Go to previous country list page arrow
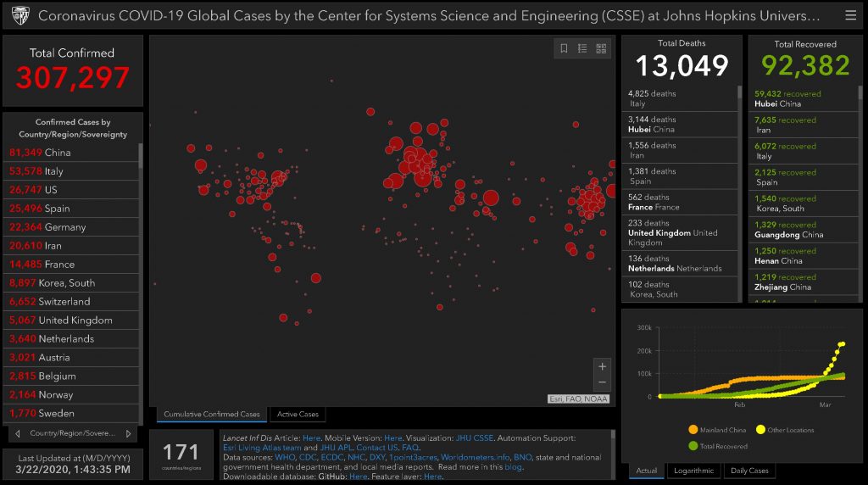This screenshot has width=868, height=485. (x=17, y=433)
